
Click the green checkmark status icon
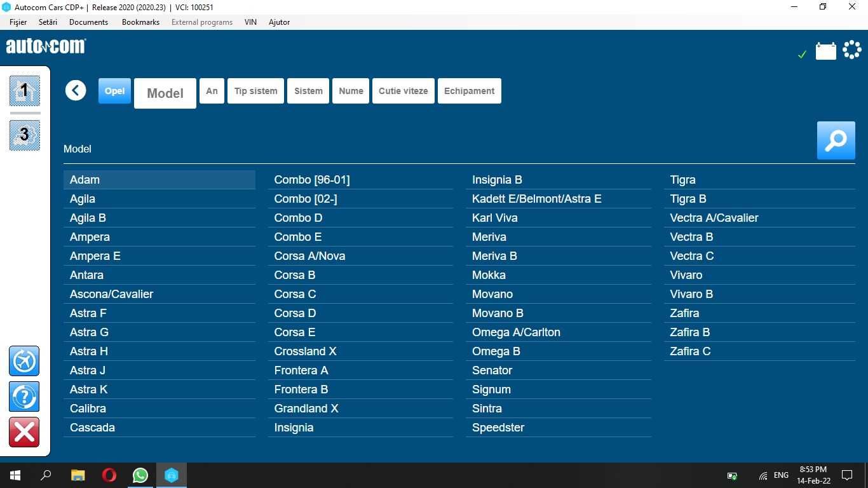click(x=802, y=55)
